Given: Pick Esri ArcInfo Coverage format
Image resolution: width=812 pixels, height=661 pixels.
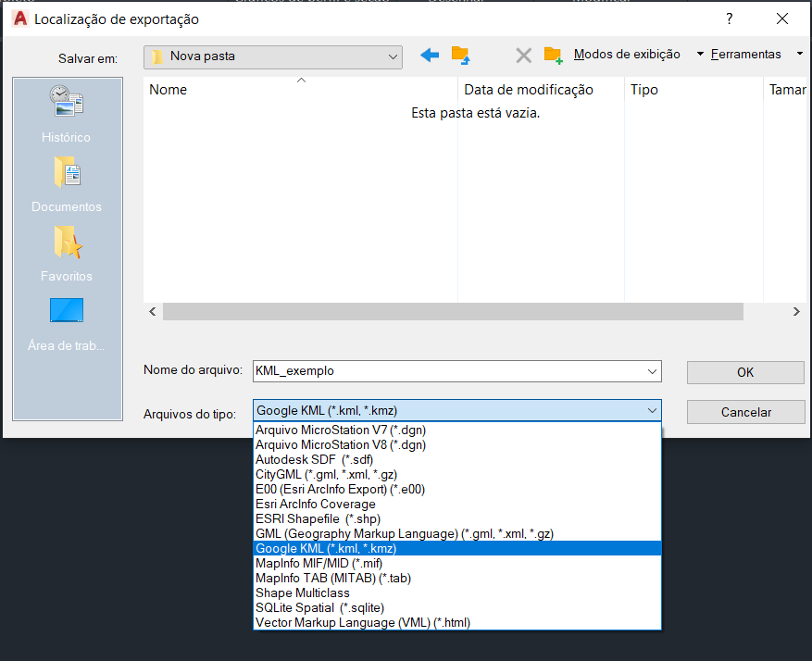Looking at the screenshot, I should point(457,505).
